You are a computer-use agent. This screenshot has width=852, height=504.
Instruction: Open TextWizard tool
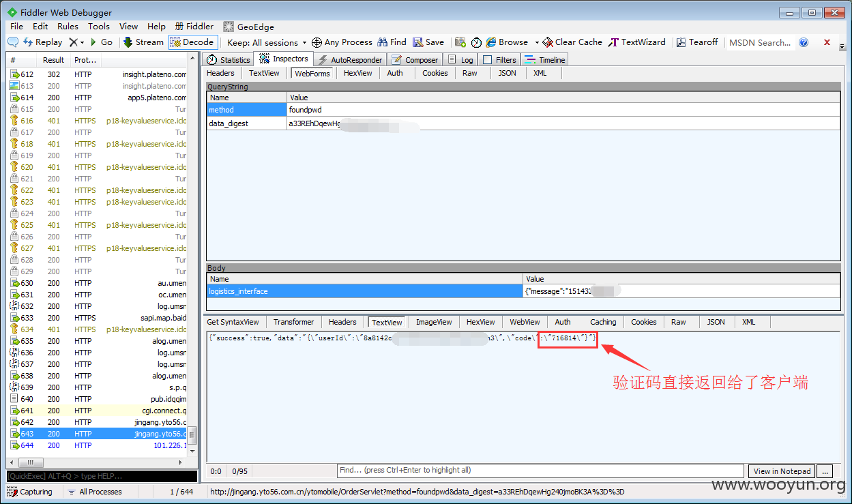[637, 42]
